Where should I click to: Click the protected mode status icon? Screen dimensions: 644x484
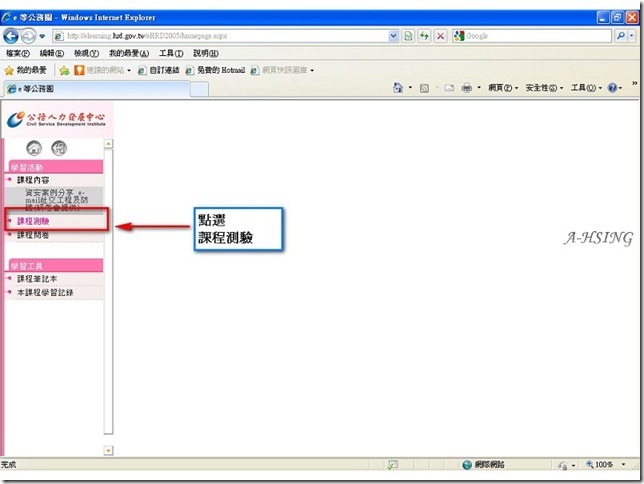563,465
